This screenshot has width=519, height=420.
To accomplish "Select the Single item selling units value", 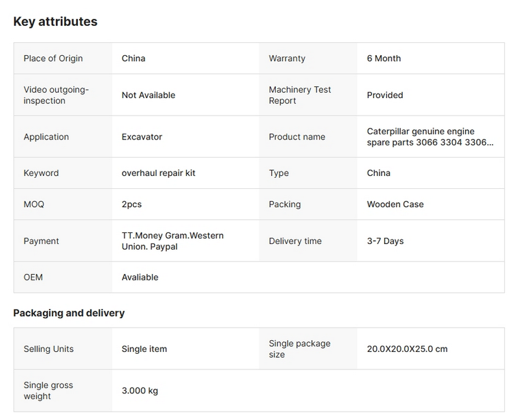I will click(144, 349).
